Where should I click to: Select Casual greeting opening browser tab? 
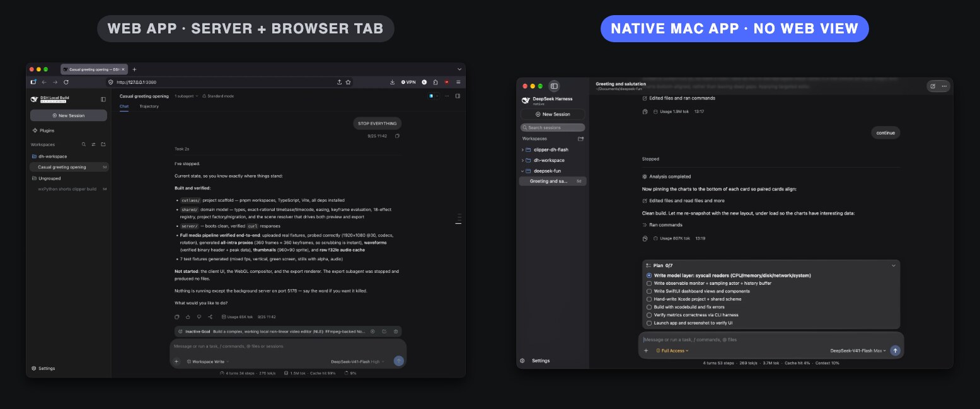[x=95, y=69]
